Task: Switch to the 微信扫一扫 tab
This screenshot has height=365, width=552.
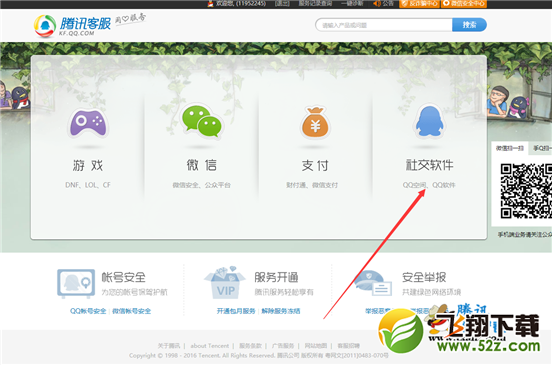Action: 510,148
